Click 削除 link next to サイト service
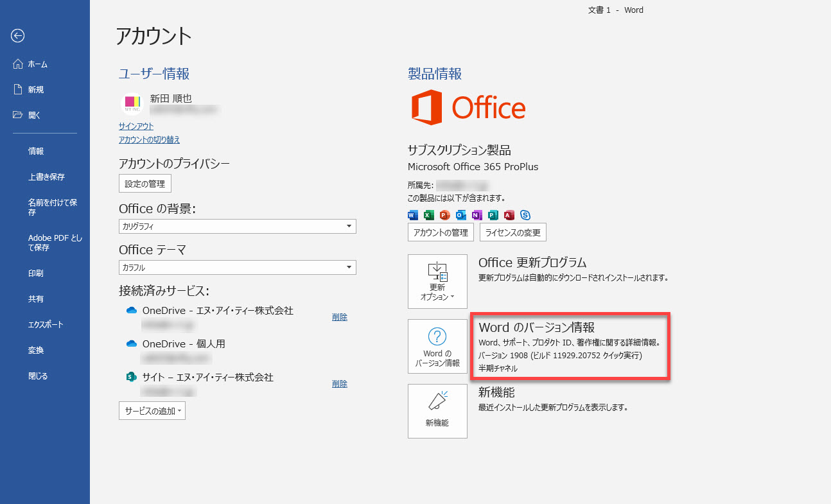 (340, 384)
